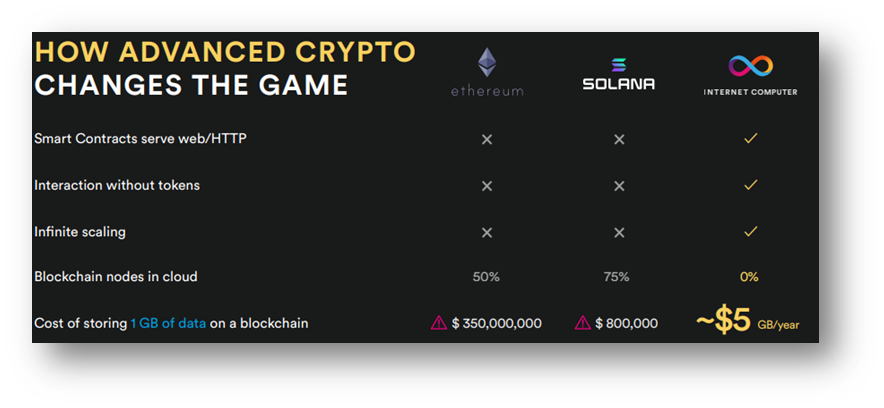Click the Ethereum X mark for Interaction without tokens

click(487, 185)
